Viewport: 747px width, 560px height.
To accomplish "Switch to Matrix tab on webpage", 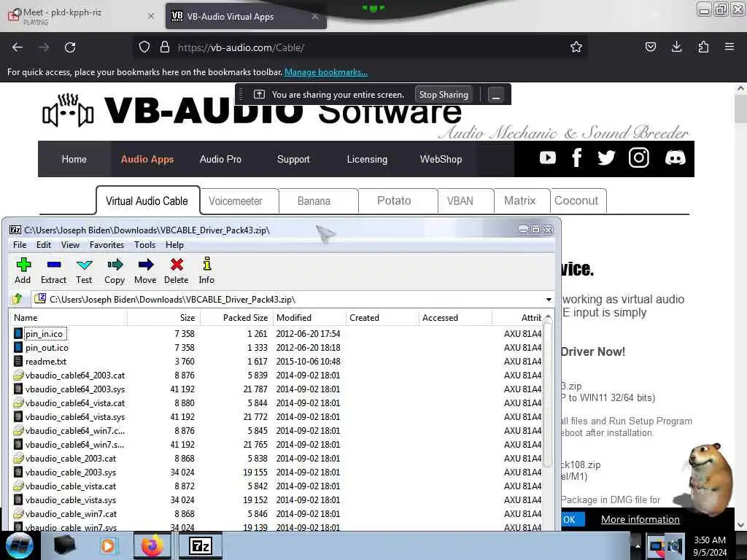I will coord(522,201).
